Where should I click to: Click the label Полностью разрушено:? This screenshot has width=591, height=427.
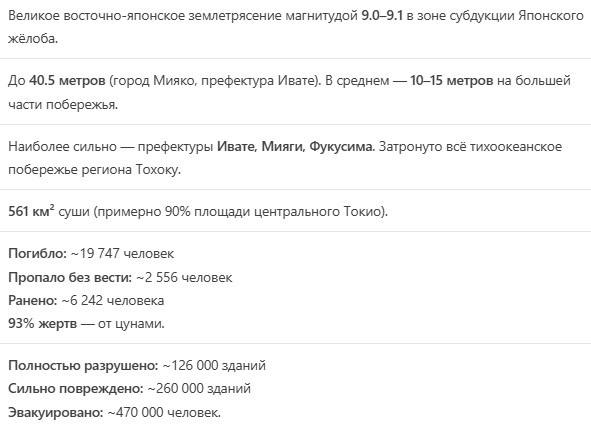pos(83,366)
